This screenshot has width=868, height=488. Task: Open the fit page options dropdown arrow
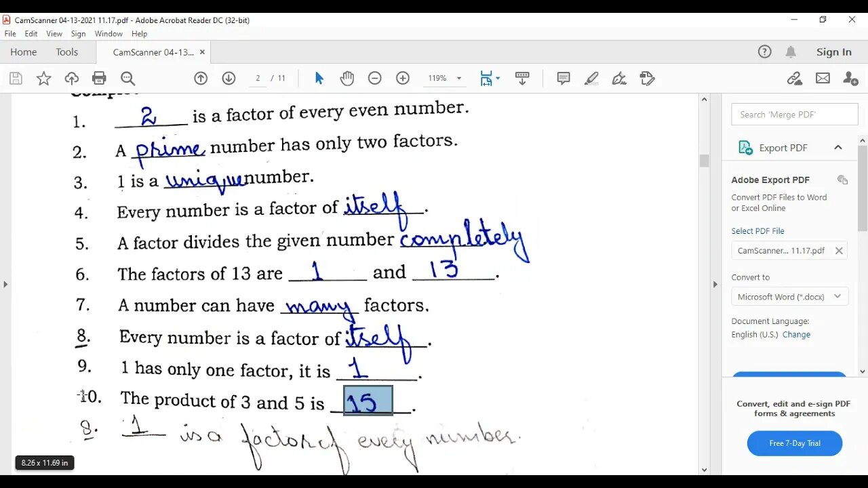pyautogui.click(x=498, y=79)
